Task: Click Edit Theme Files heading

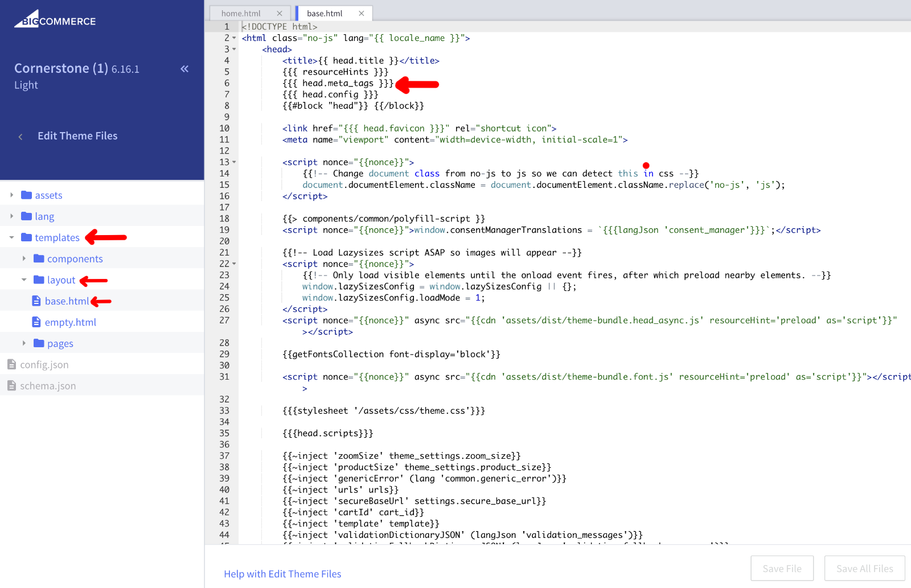Action: (77, 136)
